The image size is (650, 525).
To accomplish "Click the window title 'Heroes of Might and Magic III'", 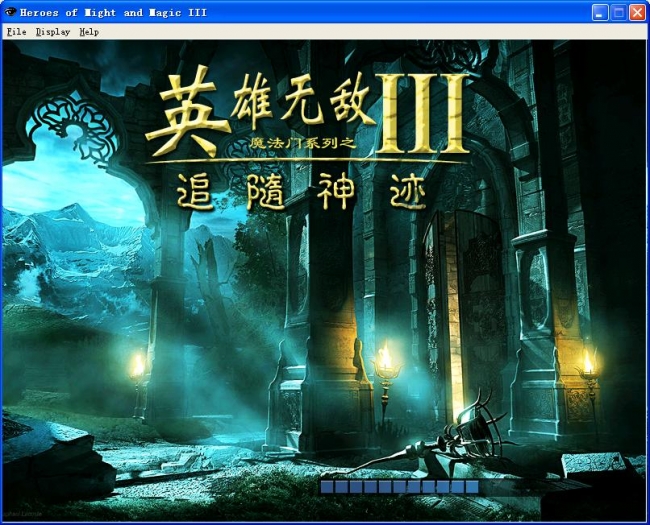I will click(113, 12).
